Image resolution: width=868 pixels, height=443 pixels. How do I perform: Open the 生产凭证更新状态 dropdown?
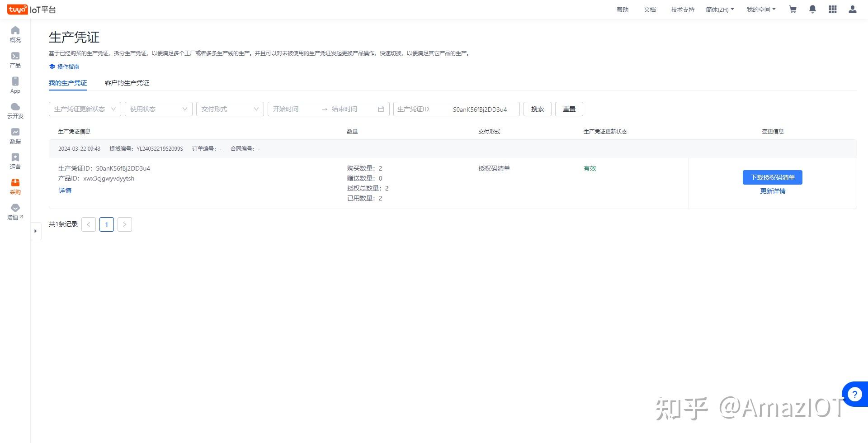[x=84, y=109]
